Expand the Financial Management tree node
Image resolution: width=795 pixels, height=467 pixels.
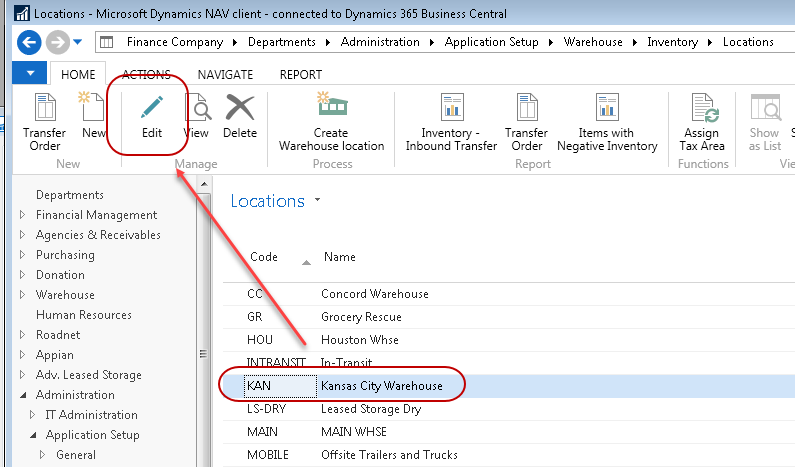coord(24,215)
